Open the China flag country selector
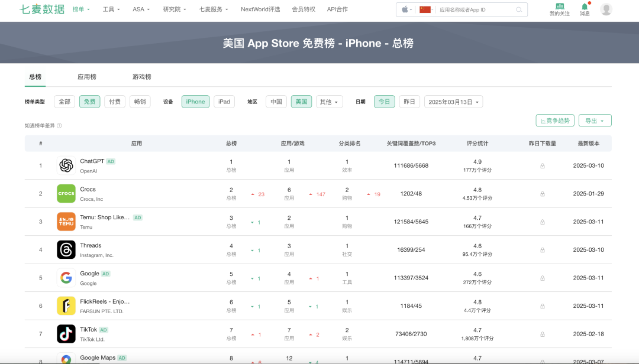The height and width of the screenshot is (364, 639). (x=426, y=10)
